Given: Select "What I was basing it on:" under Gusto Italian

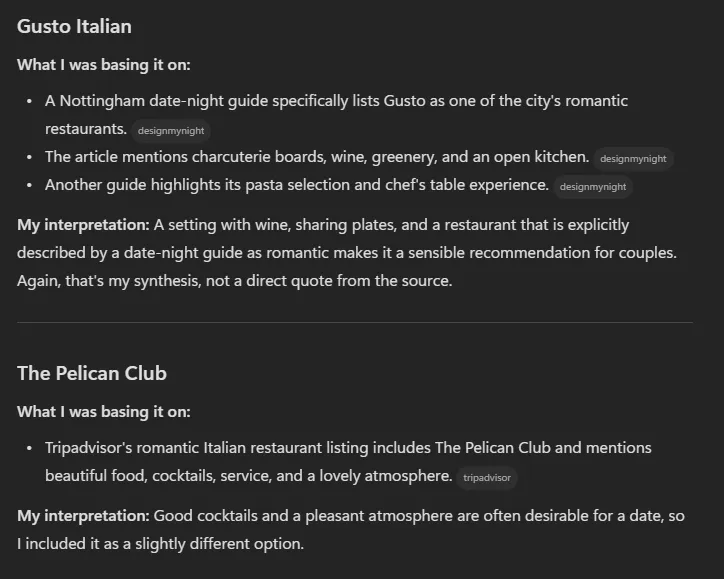Looking at the screenshot, I should [x=104, y=65].
